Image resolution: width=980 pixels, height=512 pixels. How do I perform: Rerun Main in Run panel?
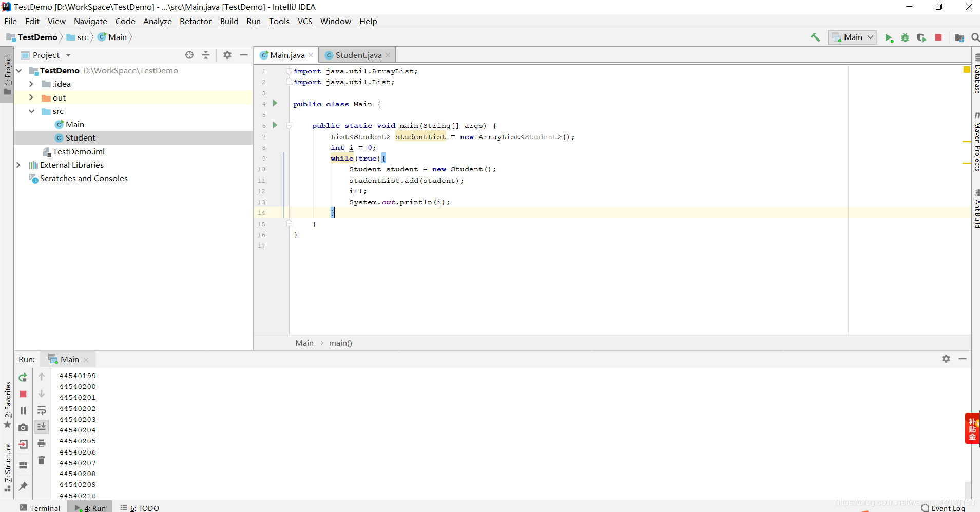point(23,378)
